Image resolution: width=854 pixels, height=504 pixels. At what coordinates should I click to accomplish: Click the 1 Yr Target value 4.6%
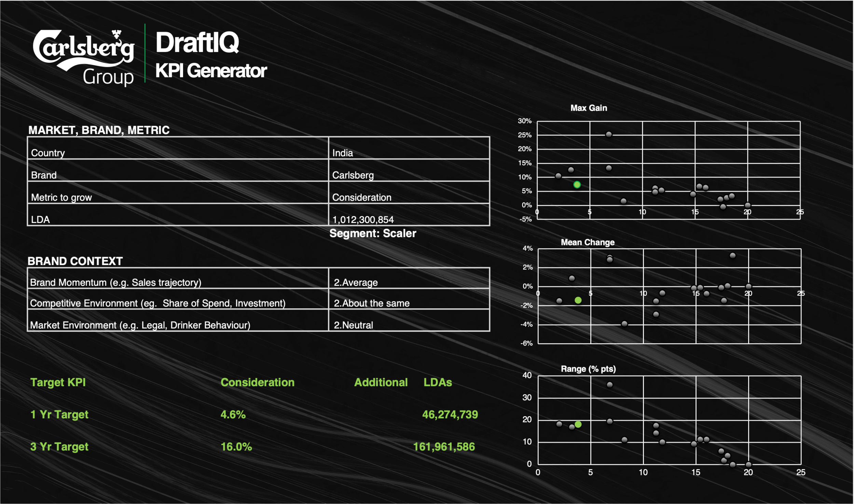click(234, 414)
